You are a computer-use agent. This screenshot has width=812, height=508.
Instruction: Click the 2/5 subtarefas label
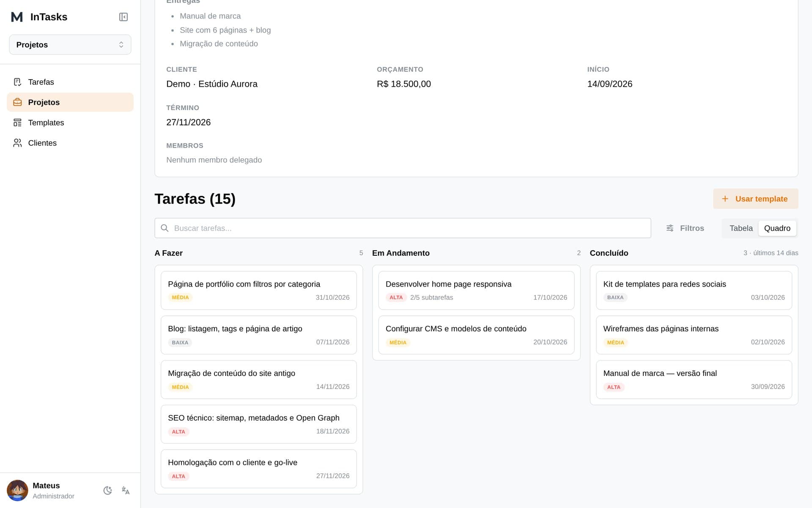[x=431, y=298]
